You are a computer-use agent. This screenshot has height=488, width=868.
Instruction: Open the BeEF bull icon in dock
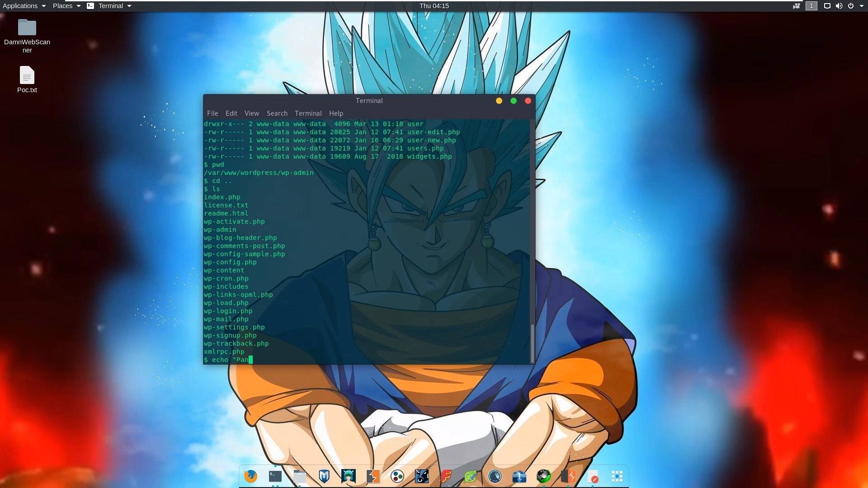coord(421,476)
